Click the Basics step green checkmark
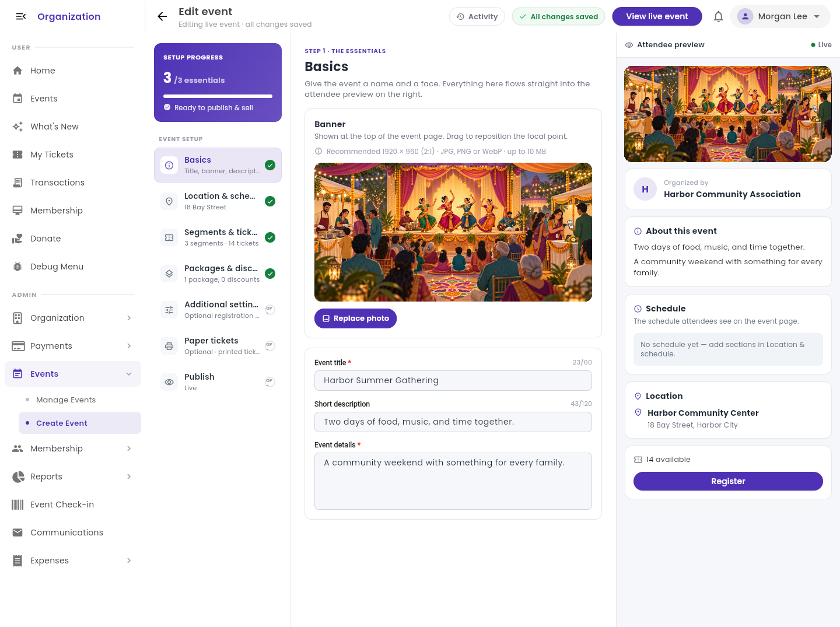This screenshot has height=627, width=840. [x=270, y=165]
